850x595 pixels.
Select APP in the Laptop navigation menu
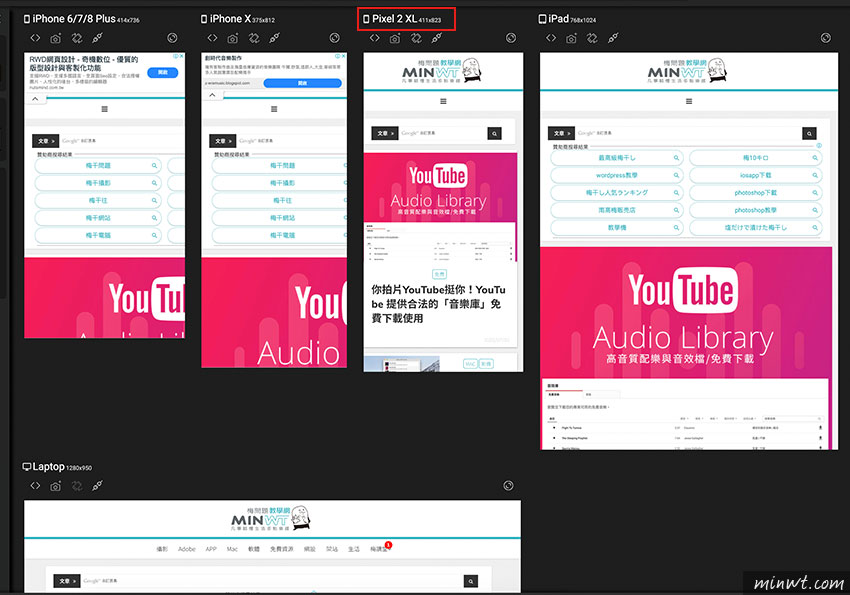coord(211,549)
